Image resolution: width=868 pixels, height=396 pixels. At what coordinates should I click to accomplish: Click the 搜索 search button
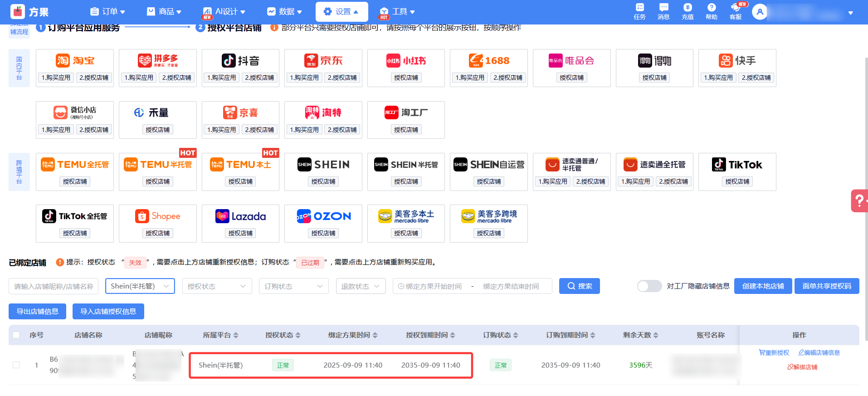(579, 286)
